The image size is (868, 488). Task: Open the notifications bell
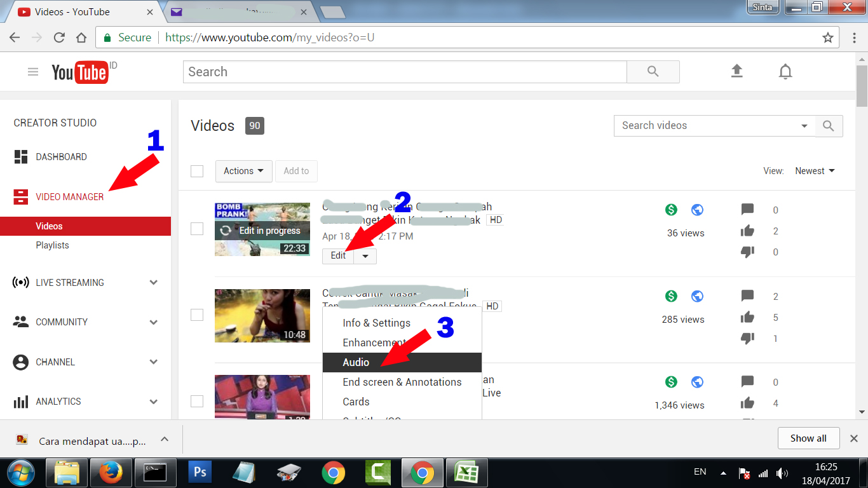point(785,72)
